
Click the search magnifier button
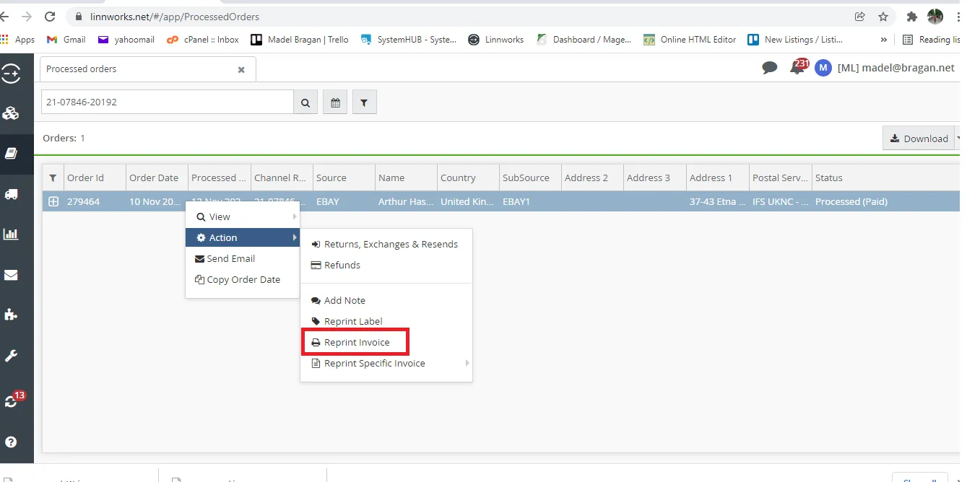[x=305, y=102]
